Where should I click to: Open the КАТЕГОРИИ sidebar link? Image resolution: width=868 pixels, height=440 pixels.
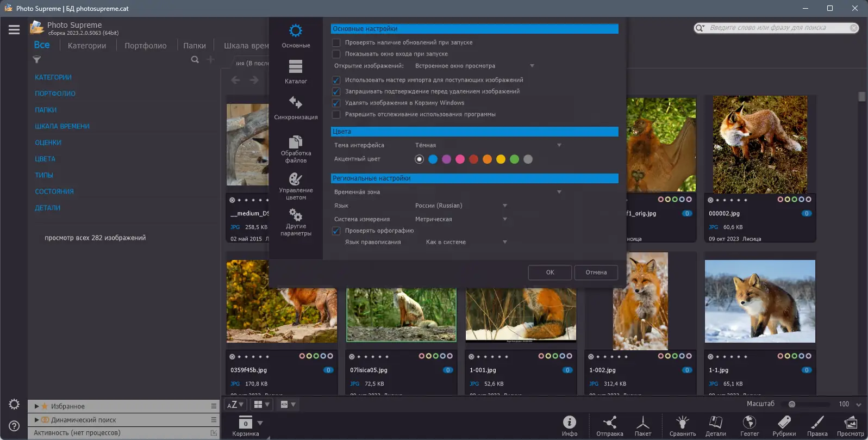point(53,77)
